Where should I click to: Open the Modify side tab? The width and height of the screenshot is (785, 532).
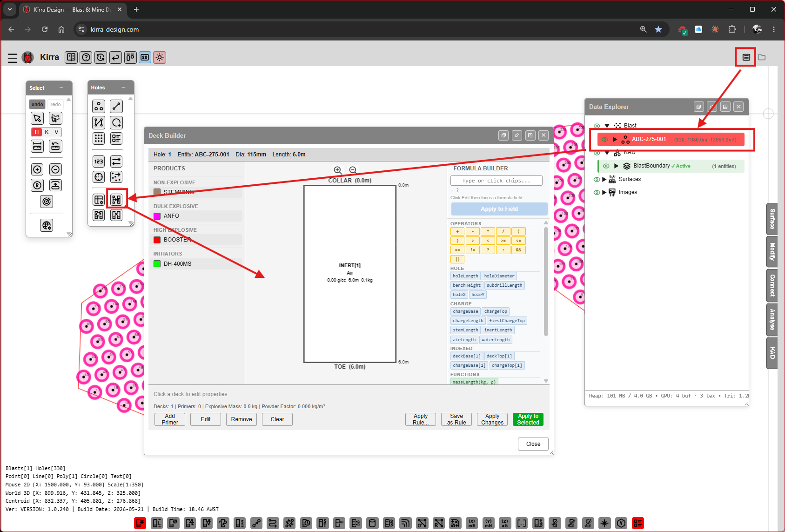pos(772,252)
